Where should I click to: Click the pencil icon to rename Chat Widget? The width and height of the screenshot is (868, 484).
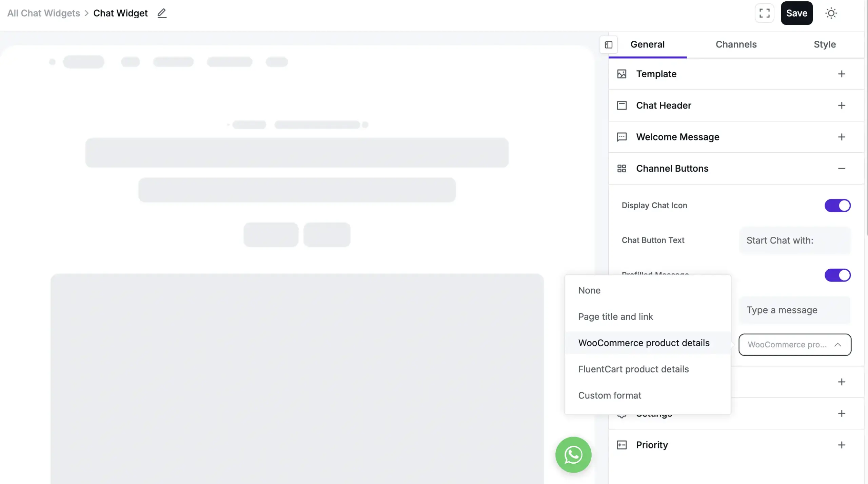[162, 13]
